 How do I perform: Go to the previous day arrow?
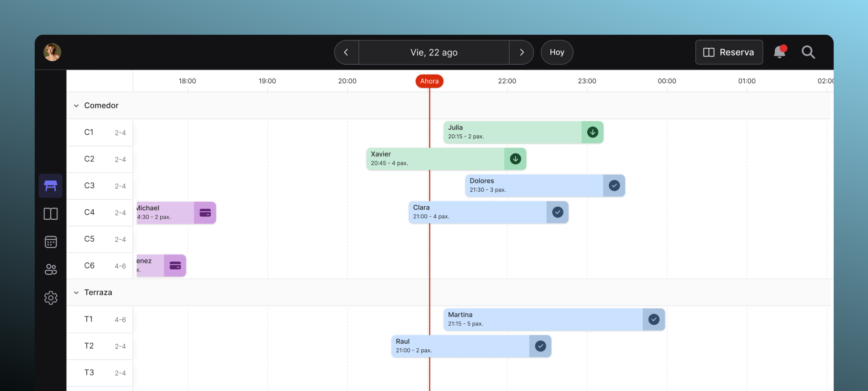346,52
